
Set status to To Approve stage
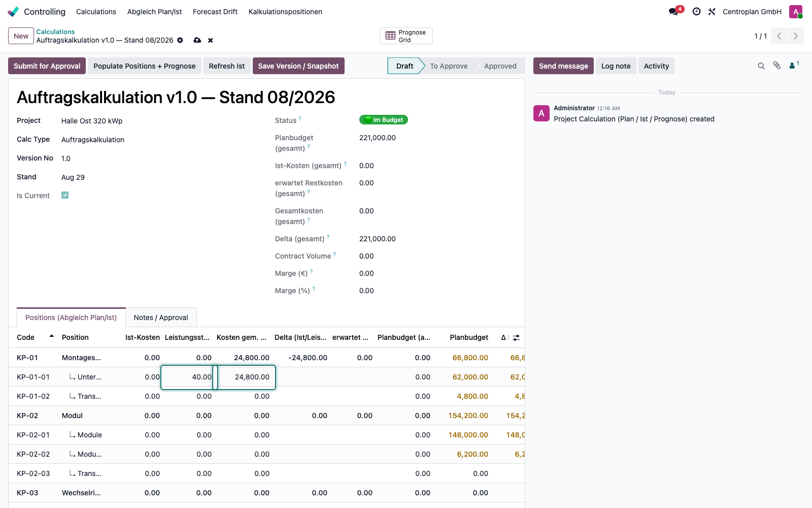449,66
